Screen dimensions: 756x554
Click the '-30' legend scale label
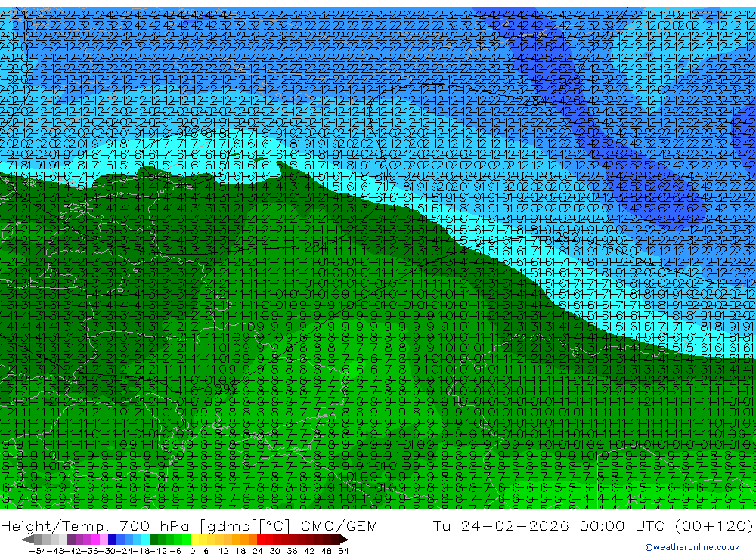pyautogui.click(x=108, y=551)
